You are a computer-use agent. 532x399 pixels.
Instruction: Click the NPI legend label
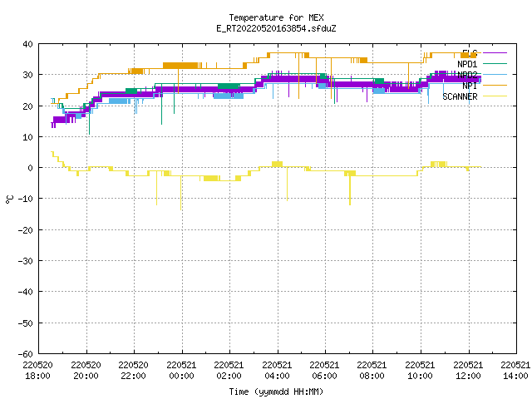point(470,86)
